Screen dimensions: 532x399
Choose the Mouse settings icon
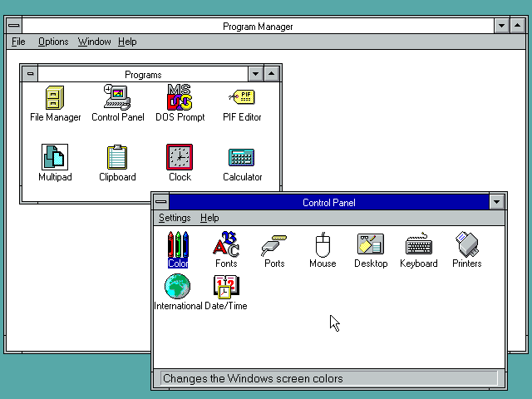[x=323, y=244]
